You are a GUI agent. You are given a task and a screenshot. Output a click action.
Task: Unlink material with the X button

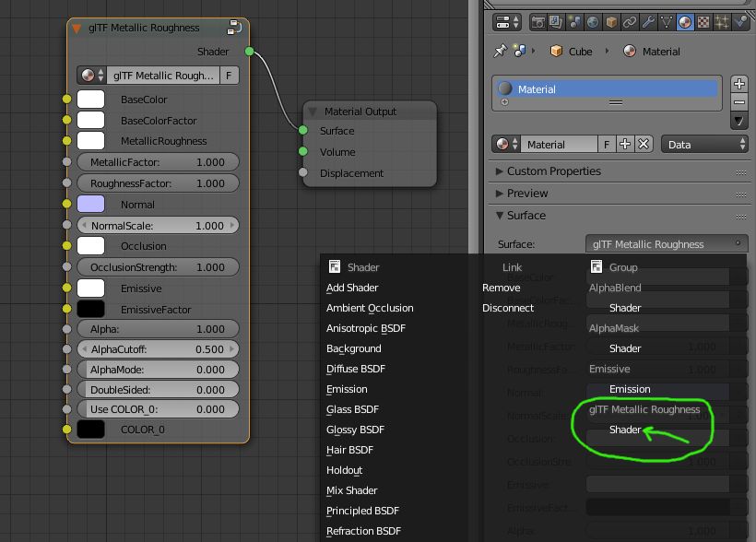[x=644, y=144]
